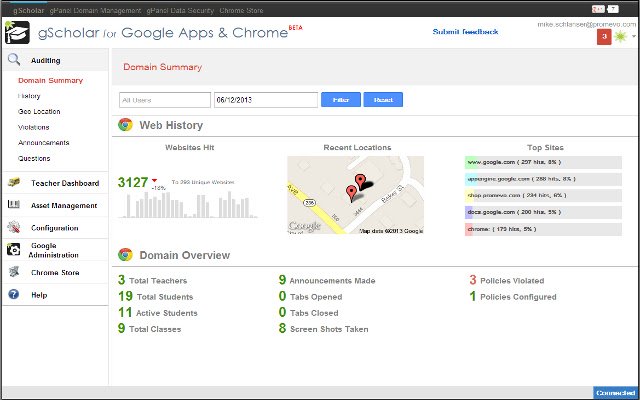Image resolution: width=640 pixels, height=400 pixels.
Task: Click the Help question mark icon
Action: (13, 294)
